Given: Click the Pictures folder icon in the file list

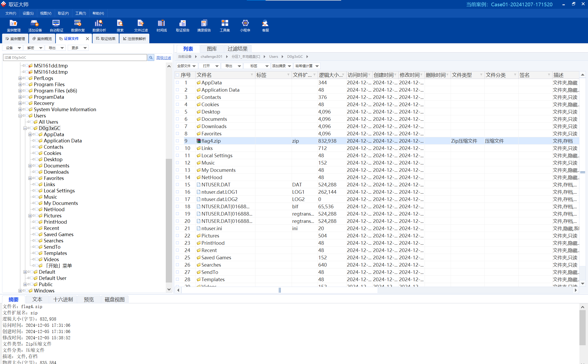Looking at the screenshot, I should click(199, 236).
